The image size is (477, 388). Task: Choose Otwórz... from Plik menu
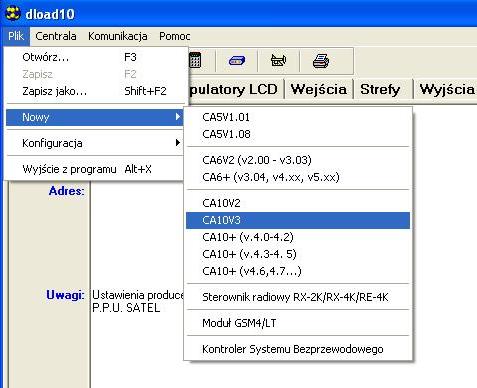click(95, 57)
